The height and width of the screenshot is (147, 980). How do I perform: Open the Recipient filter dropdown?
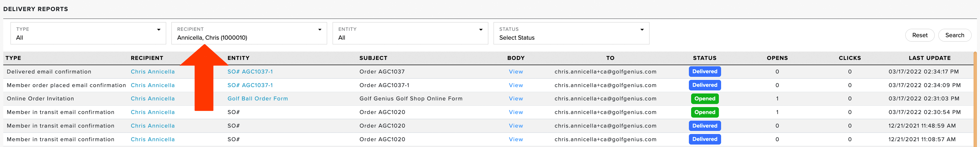[249, 33]
